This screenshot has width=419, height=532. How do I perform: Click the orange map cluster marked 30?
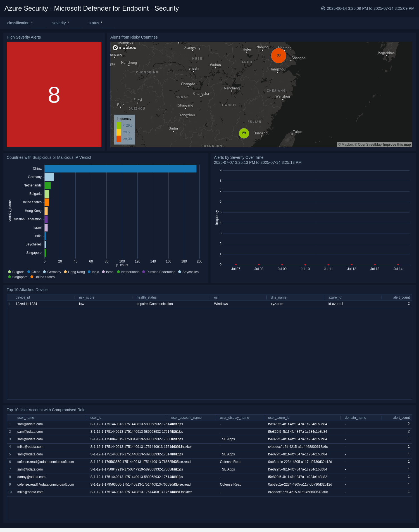[x=278, y=55]
